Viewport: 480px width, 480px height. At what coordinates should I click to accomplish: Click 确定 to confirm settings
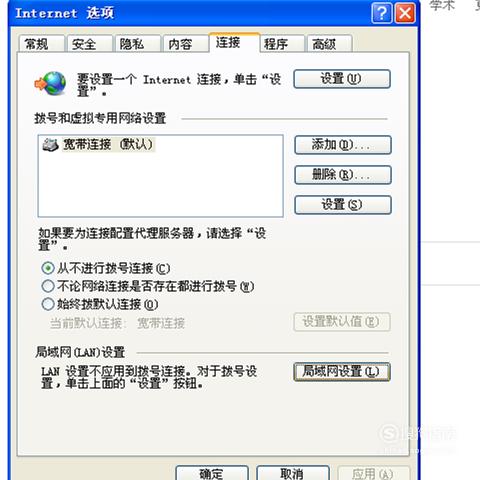click(x=212, y=473)
